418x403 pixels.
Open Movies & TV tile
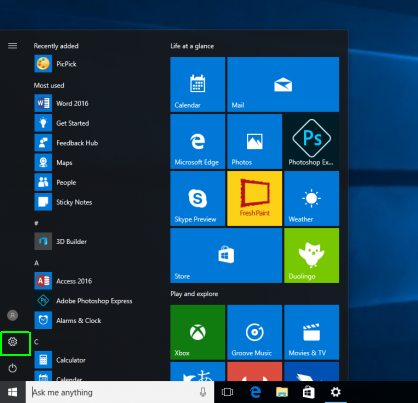point(312,332)
